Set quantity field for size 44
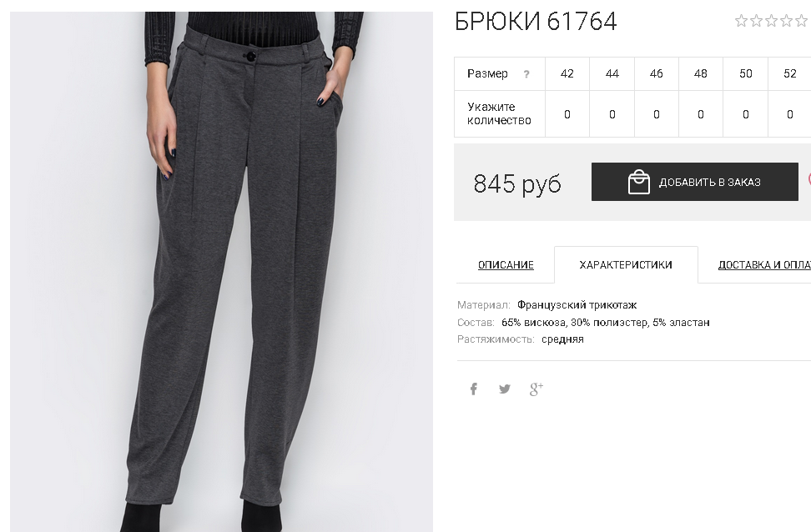 pos(612,114)
